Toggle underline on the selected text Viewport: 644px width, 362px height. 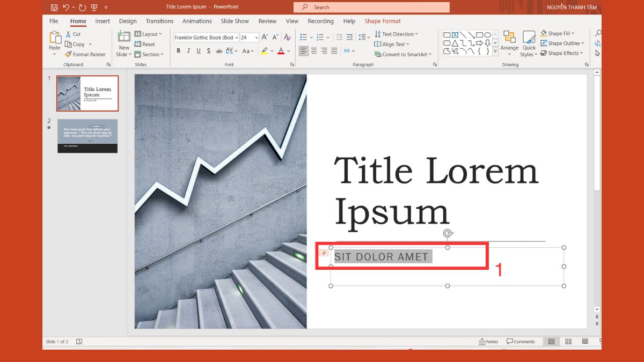click(x=198, y=50)
